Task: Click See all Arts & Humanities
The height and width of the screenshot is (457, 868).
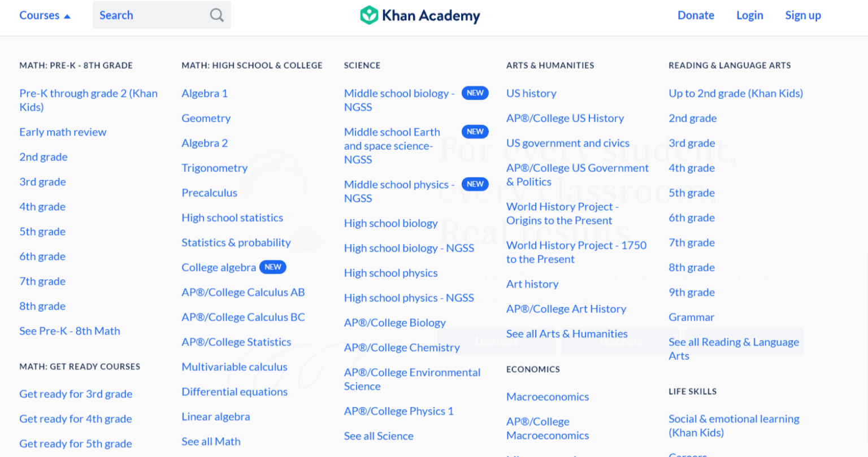Action: pyautogui.click(x=567, y=333)
